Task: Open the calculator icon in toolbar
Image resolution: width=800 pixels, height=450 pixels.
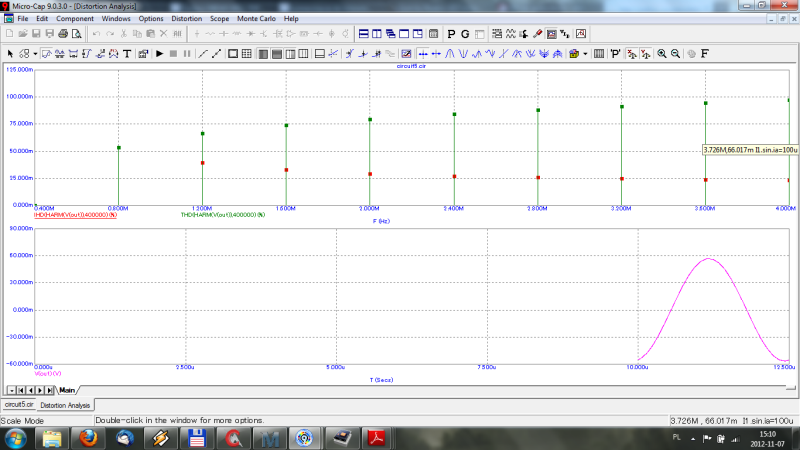Action: (433, 34)
